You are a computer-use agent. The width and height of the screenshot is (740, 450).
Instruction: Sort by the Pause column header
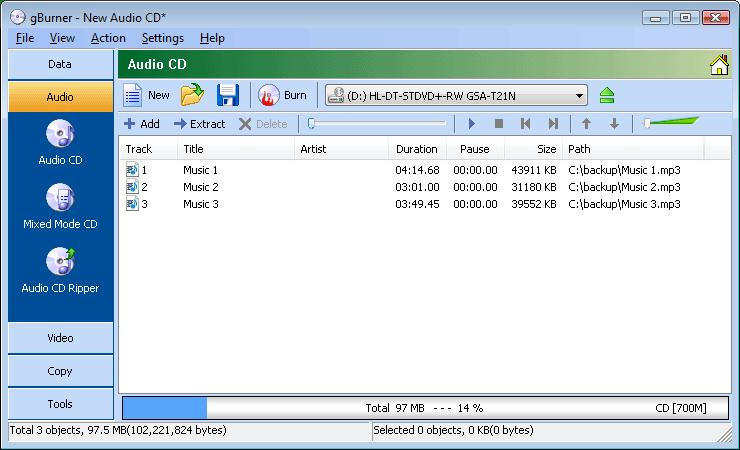point(475,149)
